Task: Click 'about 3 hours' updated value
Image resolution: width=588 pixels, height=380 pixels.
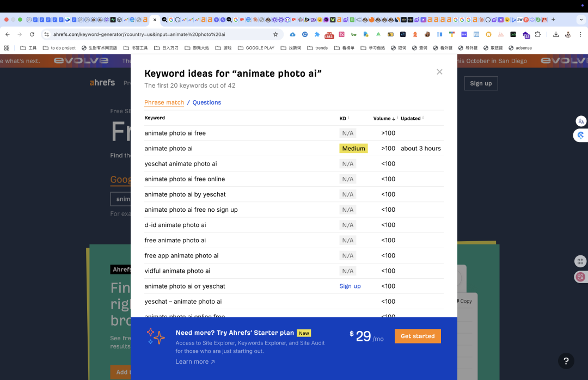Action: coord(421,149)
